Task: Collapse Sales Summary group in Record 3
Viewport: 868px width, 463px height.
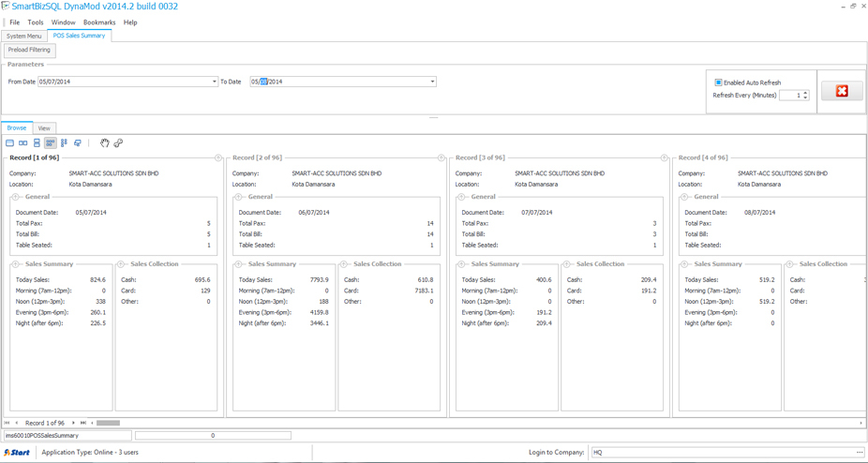Action: (x=462, y=264)
